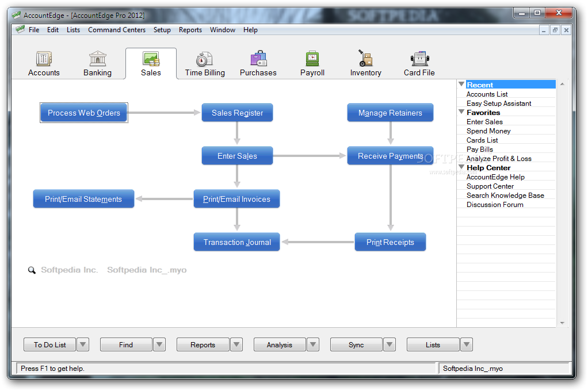Image resolution: width=588 pixels, height=391 pixels.
Task: Open the File menu
Action: pos(34,30)
